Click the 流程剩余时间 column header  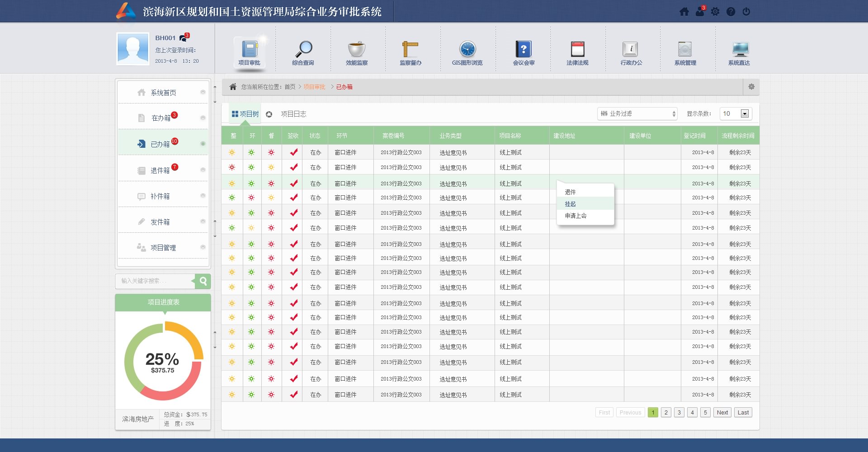[738, 136]
